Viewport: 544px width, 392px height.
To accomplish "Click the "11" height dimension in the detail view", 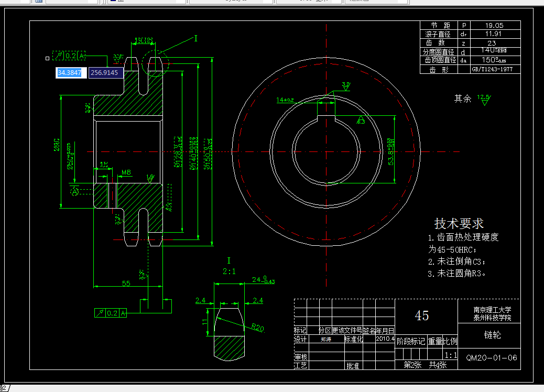I will [x=205, y=322].
